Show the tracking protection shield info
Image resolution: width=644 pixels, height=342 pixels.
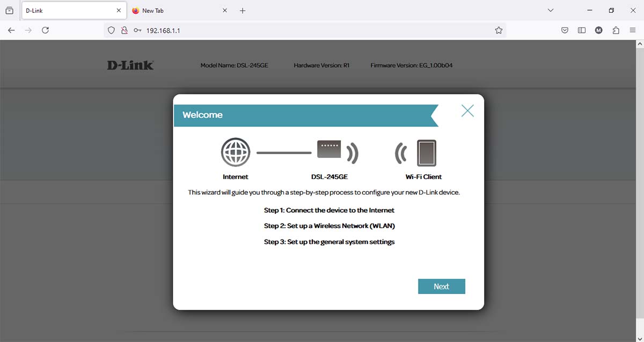(112, 31)
